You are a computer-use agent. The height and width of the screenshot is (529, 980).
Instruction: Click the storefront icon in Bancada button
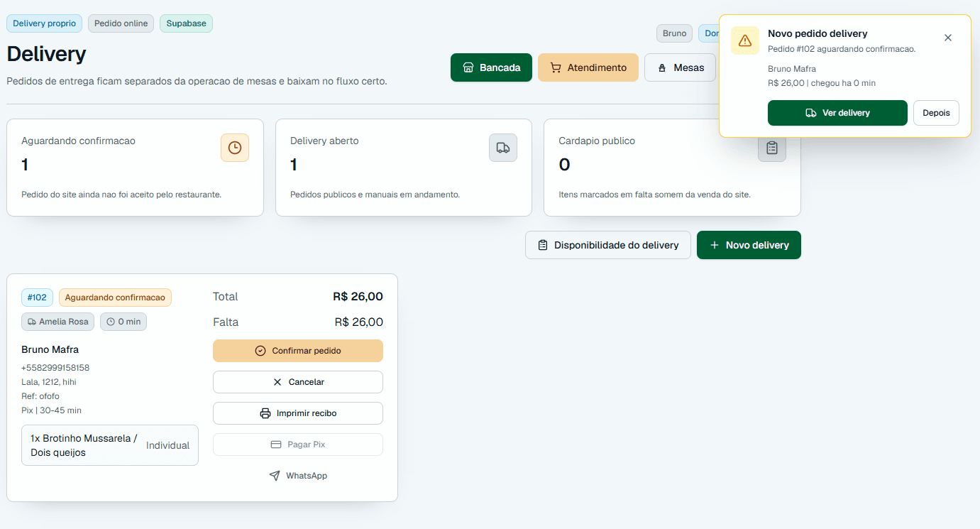tap(468, 67)
